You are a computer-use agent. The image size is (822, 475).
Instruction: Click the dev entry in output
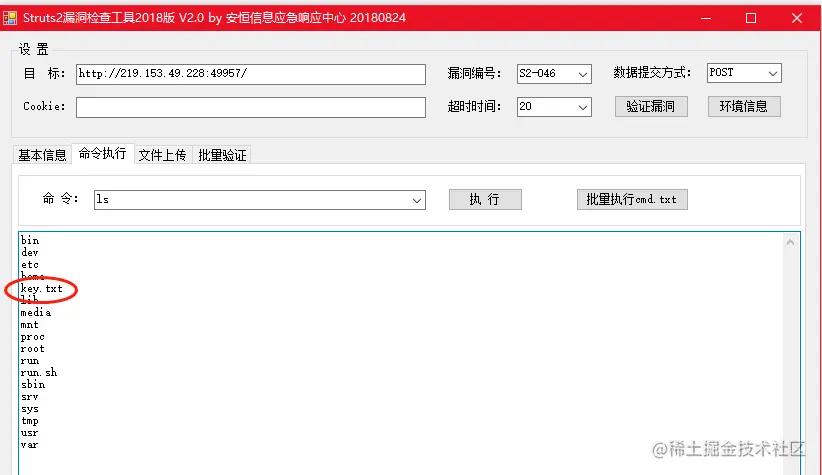click(x=30, y=253)
